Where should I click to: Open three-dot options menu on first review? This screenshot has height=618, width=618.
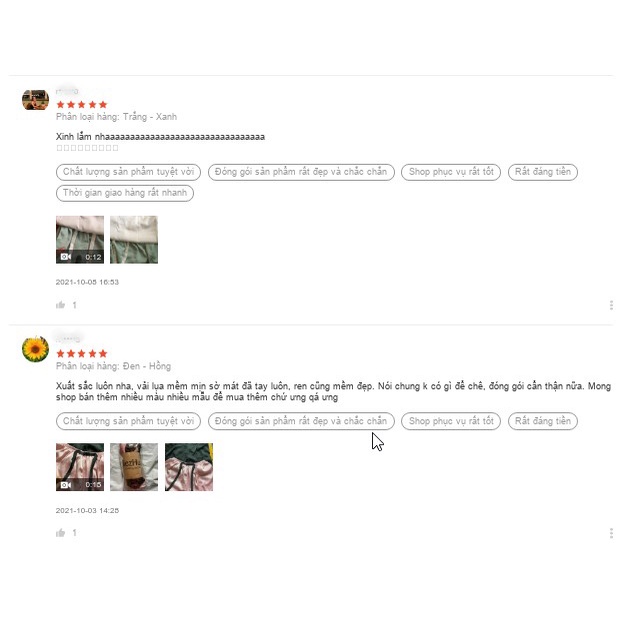pyautogui.click(x=611, y=305)
